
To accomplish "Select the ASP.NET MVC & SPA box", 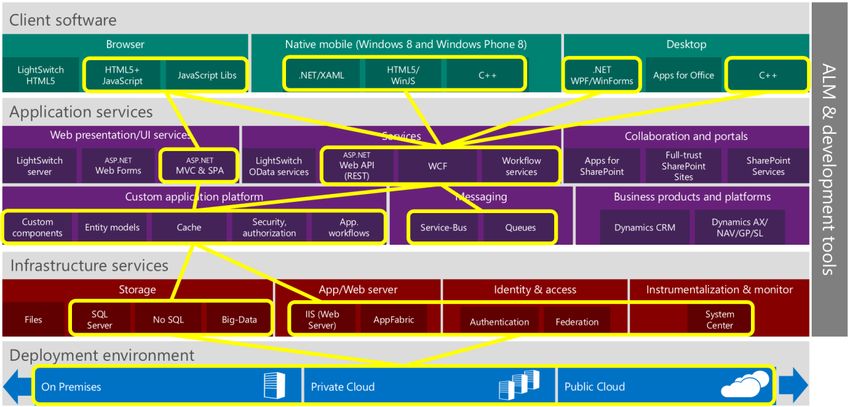I will tap(199, 166).
